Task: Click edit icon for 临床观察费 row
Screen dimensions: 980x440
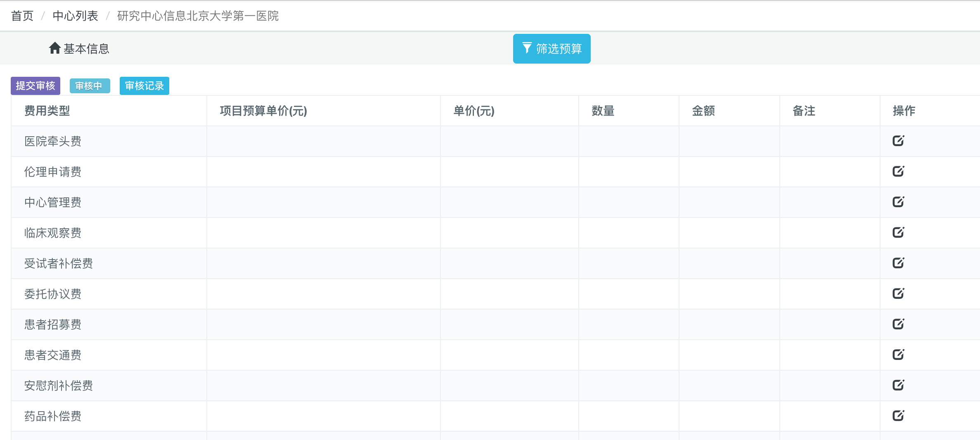Action: click(x=898, y=232)
